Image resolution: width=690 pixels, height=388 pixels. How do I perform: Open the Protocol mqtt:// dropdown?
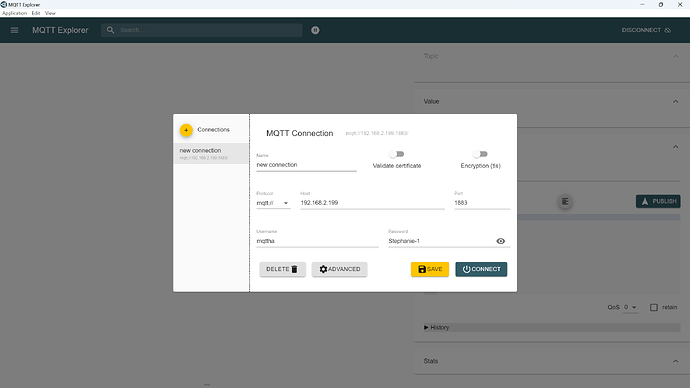tap(273, 203)
